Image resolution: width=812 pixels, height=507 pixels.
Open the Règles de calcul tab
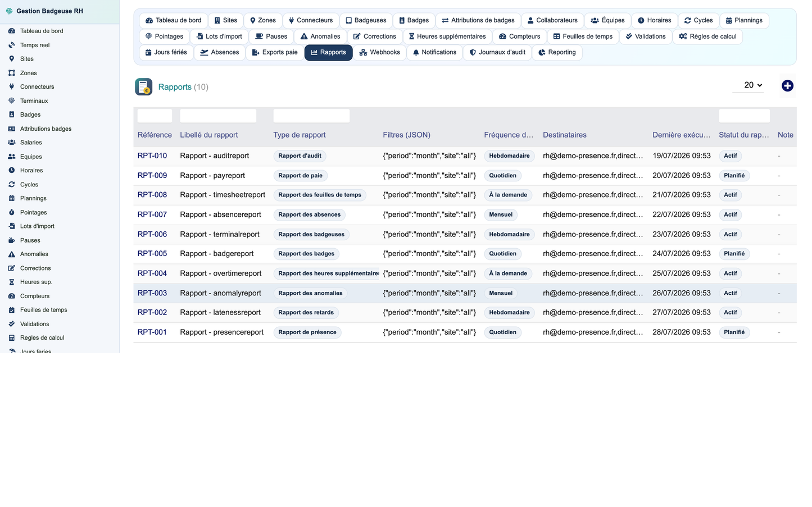click(707, 36)
